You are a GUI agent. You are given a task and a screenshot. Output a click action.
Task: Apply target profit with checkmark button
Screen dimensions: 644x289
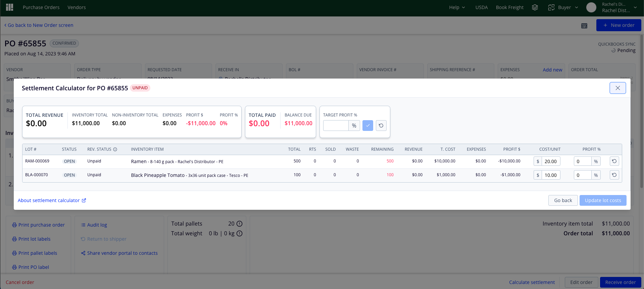click(368, 126)
